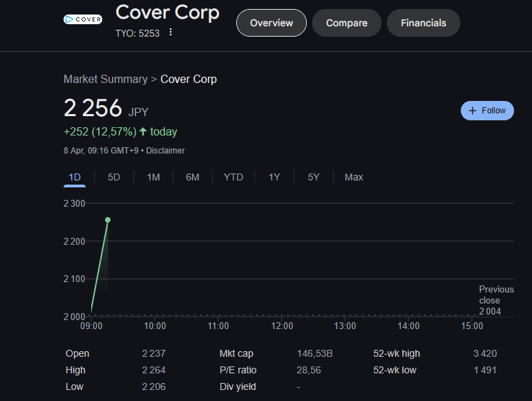Click the green price point on chart
The image size is (532, 401).
click(108, 220)
